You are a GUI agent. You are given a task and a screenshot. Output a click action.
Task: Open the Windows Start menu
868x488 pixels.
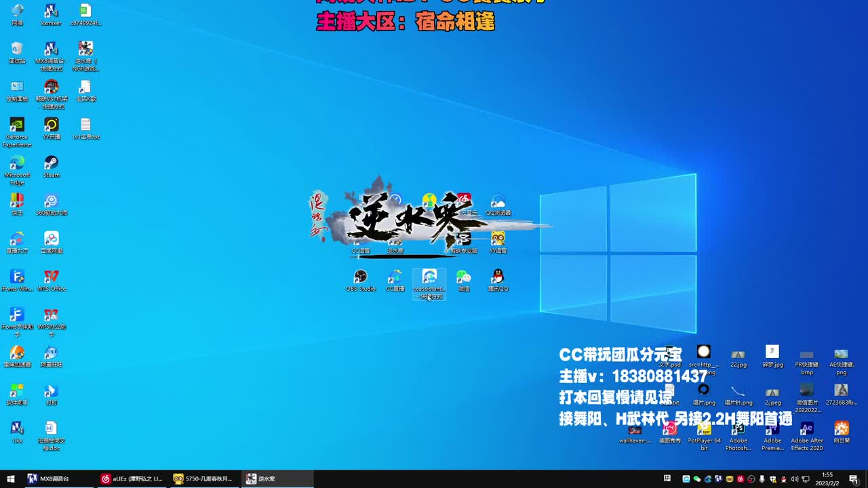tap(11, 479)
